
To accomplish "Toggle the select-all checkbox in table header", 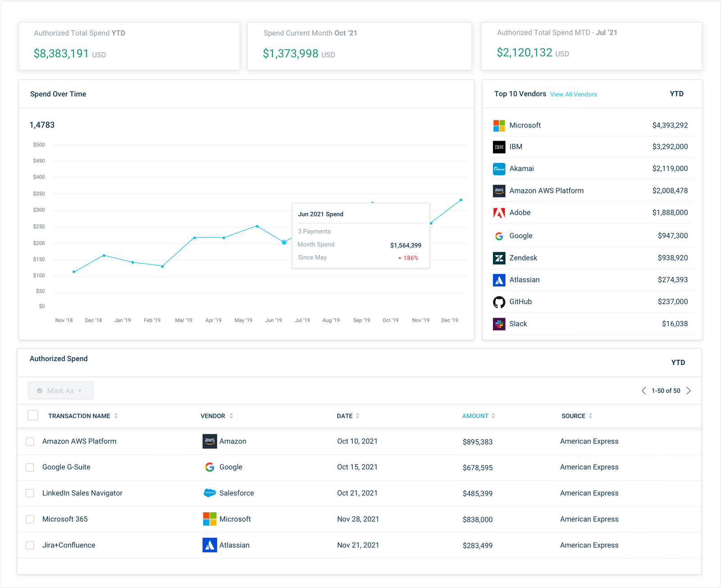I will coord(33,415).
